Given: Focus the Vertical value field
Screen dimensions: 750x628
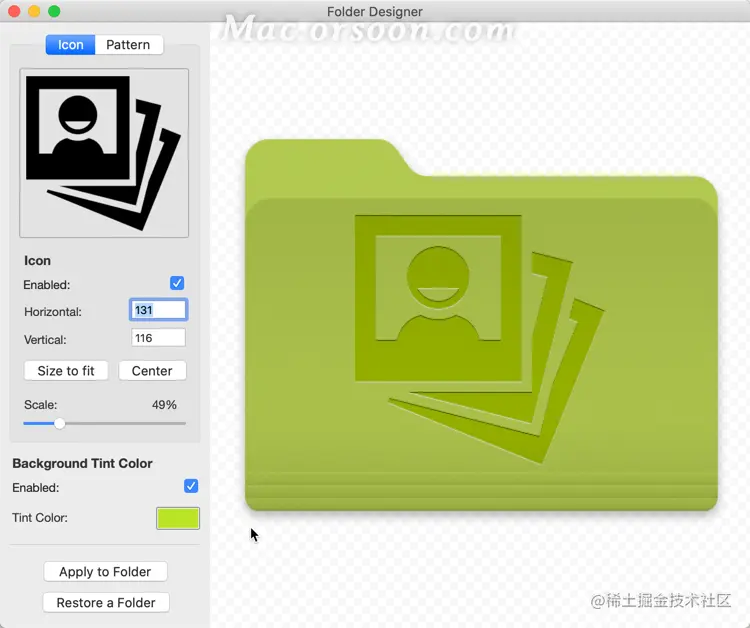Looking at the screenshot, I should [158, 338].
